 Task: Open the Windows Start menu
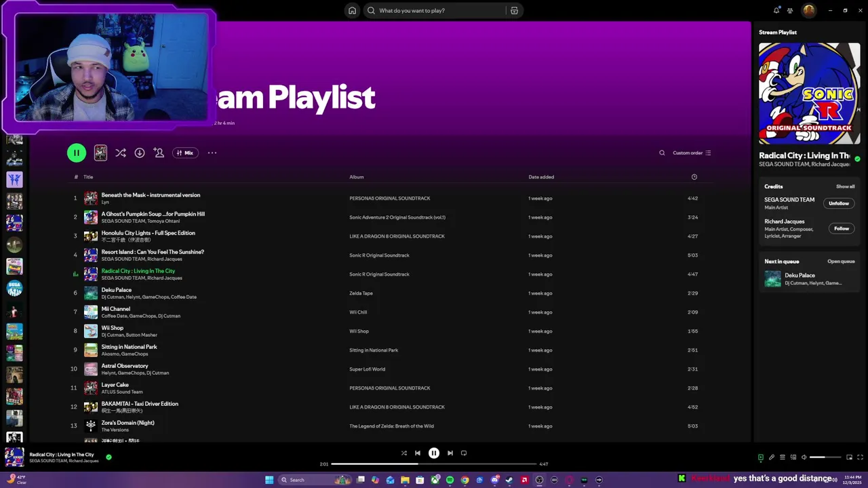tap(269, 480)
